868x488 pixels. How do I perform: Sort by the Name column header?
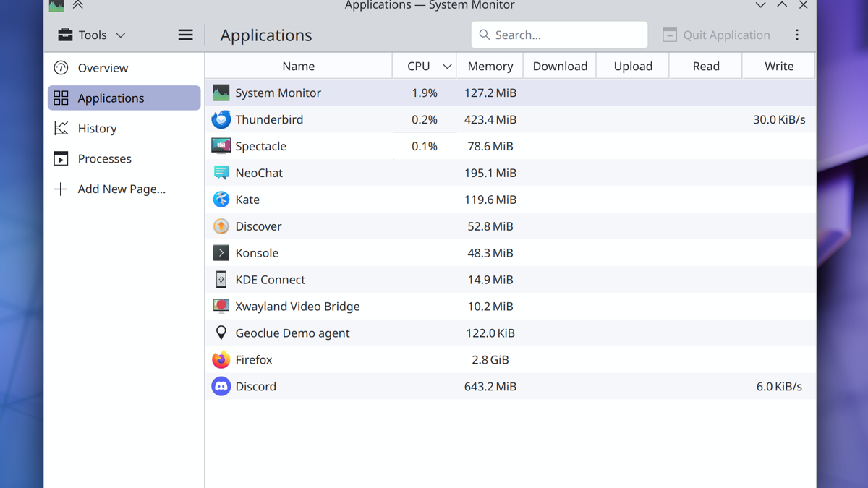(x=299, y=66)
